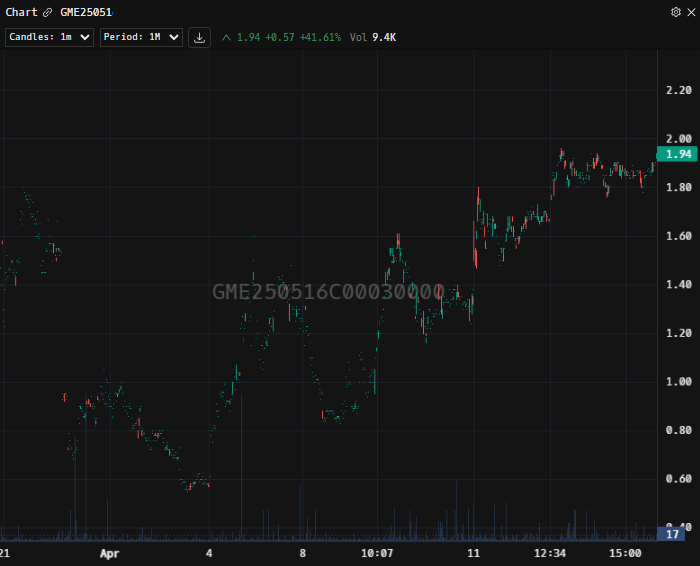The height and width of the screenshot is (566, 700).
Task: Click the 1.80 price axis label
Action: (679, 187)
